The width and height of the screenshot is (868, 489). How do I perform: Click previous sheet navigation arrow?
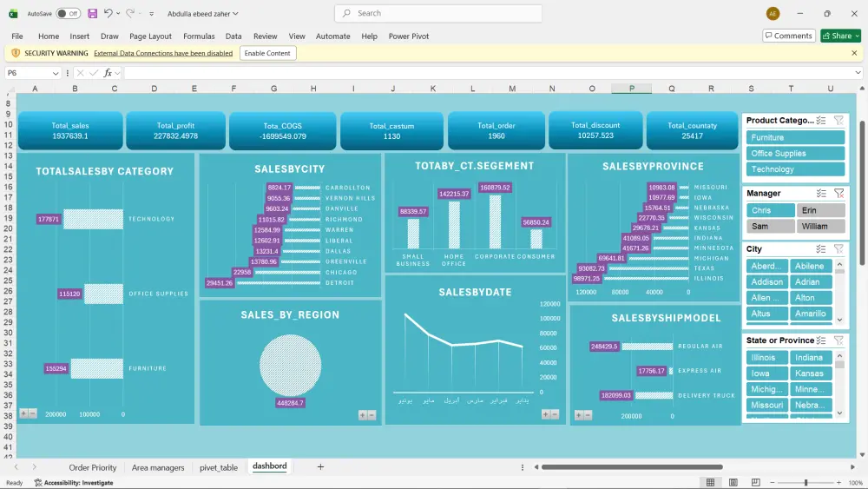pos(16,466)
